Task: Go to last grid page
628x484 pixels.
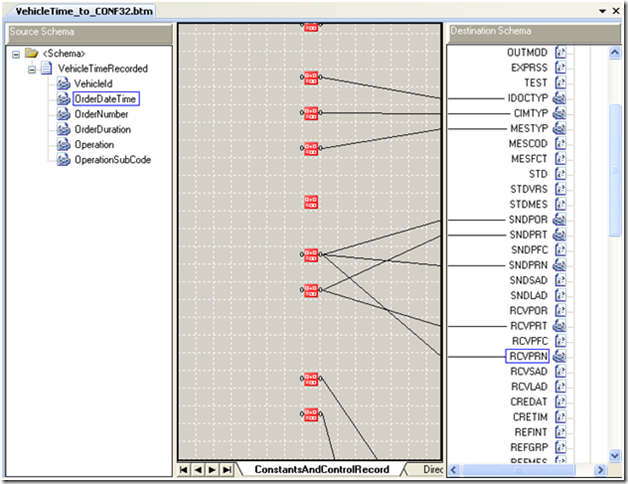Action: click(x=227, y=470)
